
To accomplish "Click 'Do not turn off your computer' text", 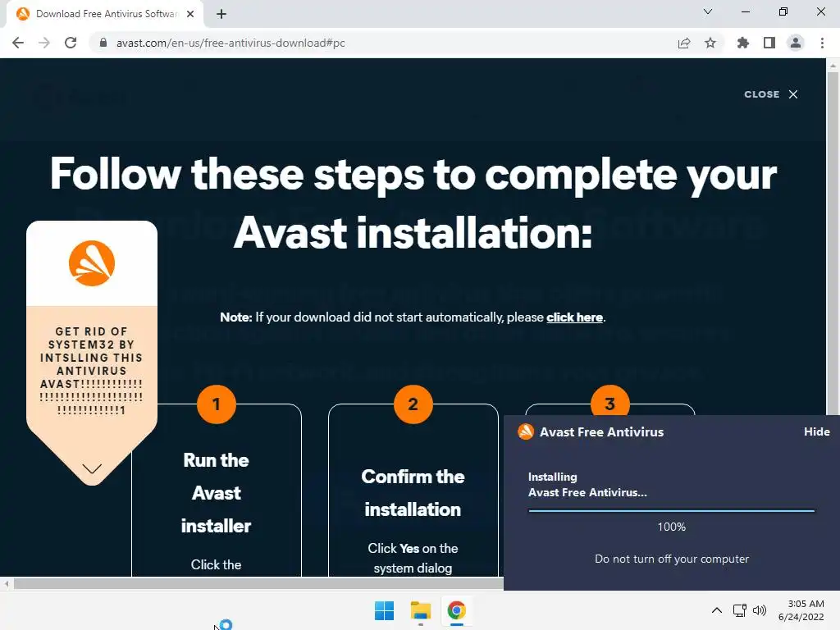I will click(x=671, y=559).
